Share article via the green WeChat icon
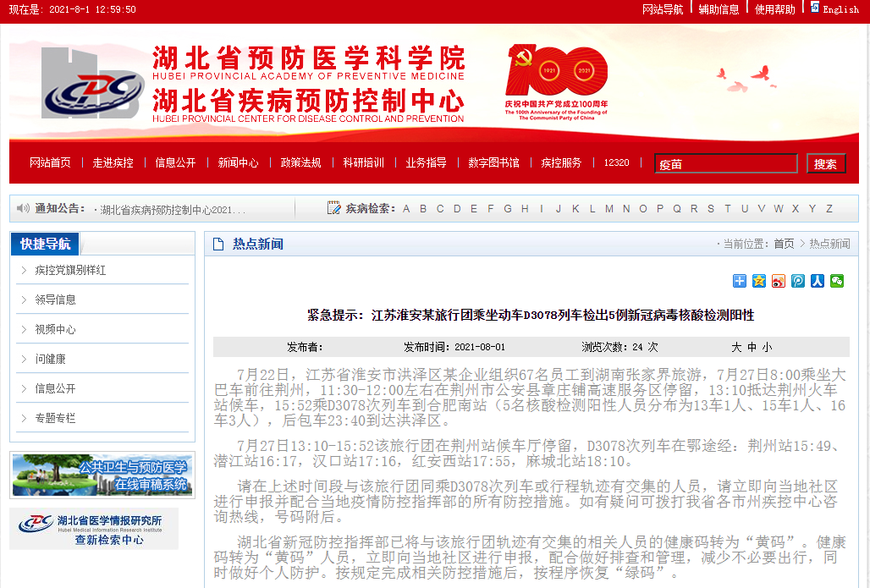870x588 pixels. 837,281
